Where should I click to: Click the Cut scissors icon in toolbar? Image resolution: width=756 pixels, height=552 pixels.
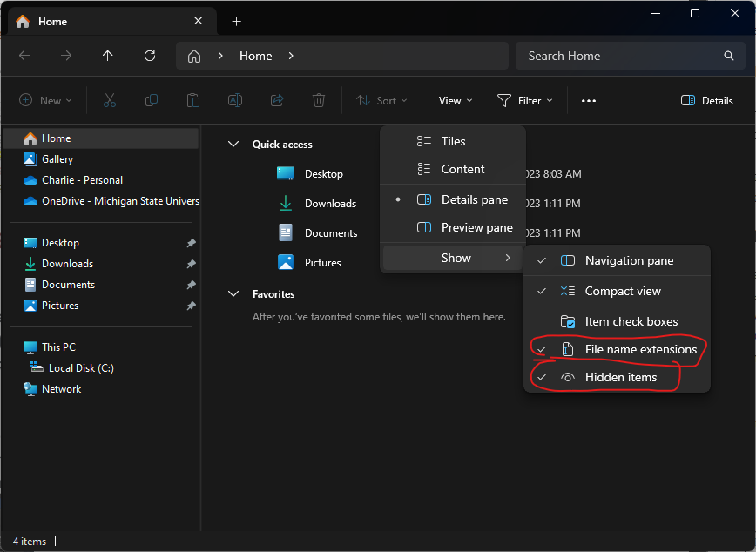(110, 101)
